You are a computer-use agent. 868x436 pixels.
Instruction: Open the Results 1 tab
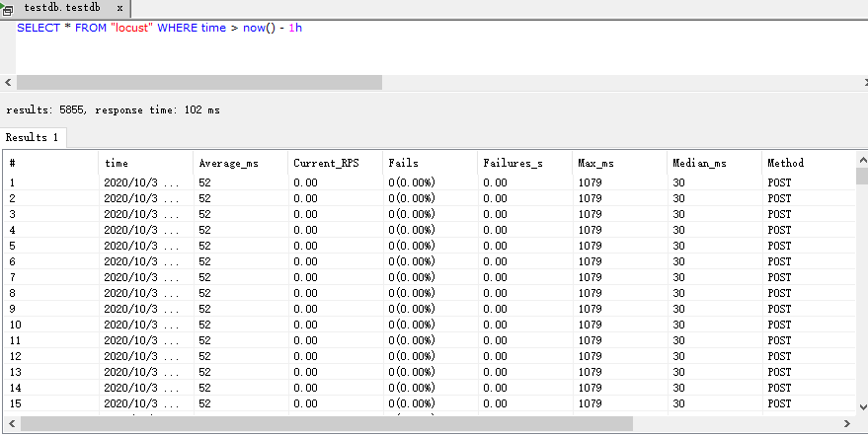pyautogui.click(x=33, y=137)
